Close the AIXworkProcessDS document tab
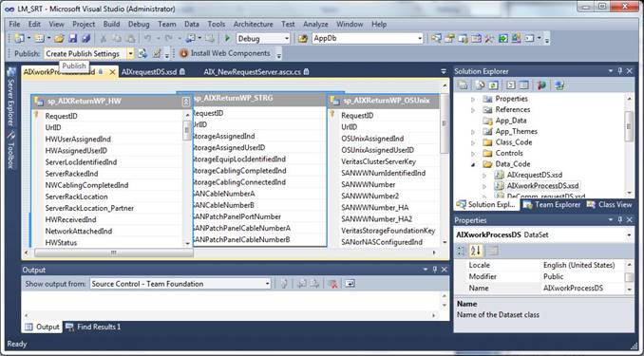The image size is (644, 356). coord(112,72)
